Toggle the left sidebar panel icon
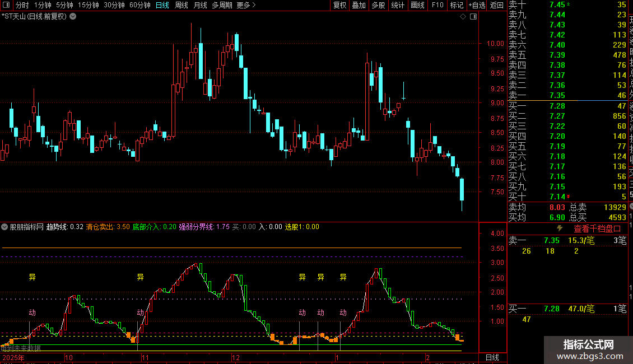633x364 pixels. click(x=6, y=5)
